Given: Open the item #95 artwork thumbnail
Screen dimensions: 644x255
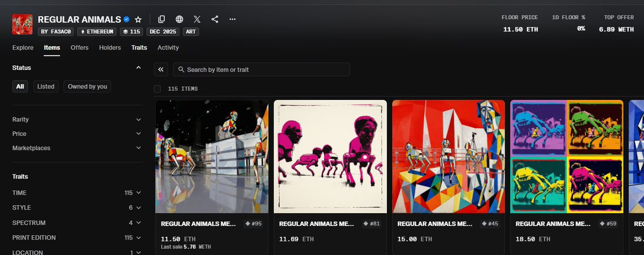Looking at the screenshot, I should click(x=212, y=156).
